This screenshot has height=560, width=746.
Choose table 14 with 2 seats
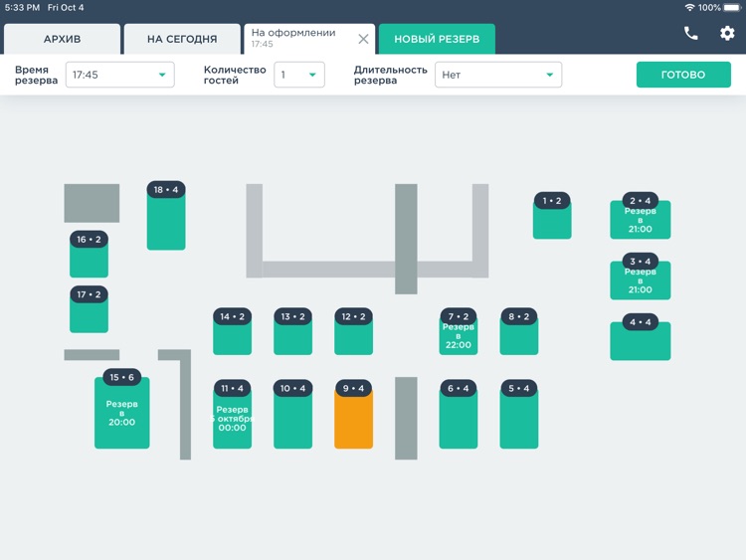pyautogui.click(x=232, y=331)
